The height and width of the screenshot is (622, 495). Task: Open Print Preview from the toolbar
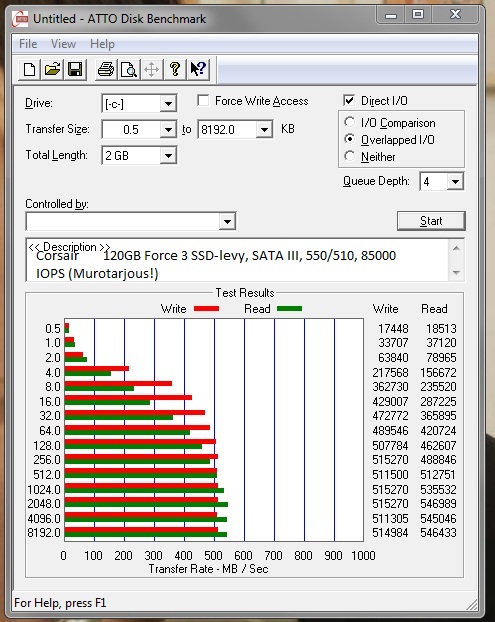[x=129, y=70]
